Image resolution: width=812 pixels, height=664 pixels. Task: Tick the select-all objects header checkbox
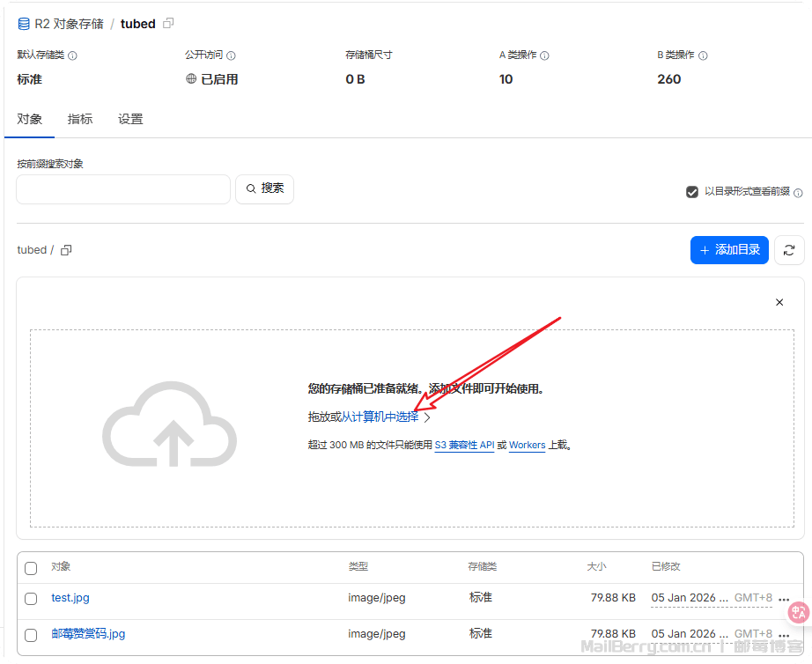point(31,568)
